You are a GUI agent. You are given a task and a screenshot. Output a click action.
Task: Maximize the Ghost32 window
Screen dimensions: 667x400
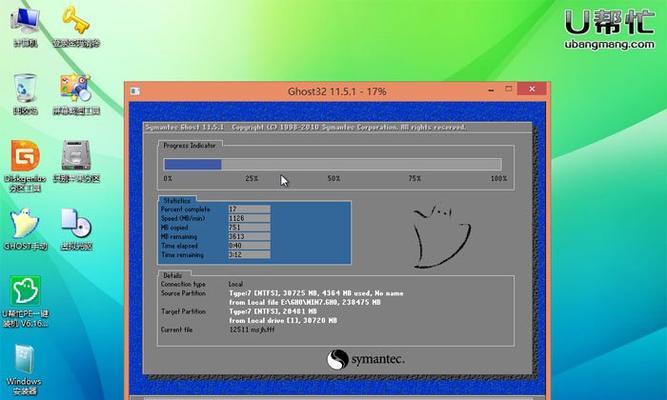(x=508, y=89)
